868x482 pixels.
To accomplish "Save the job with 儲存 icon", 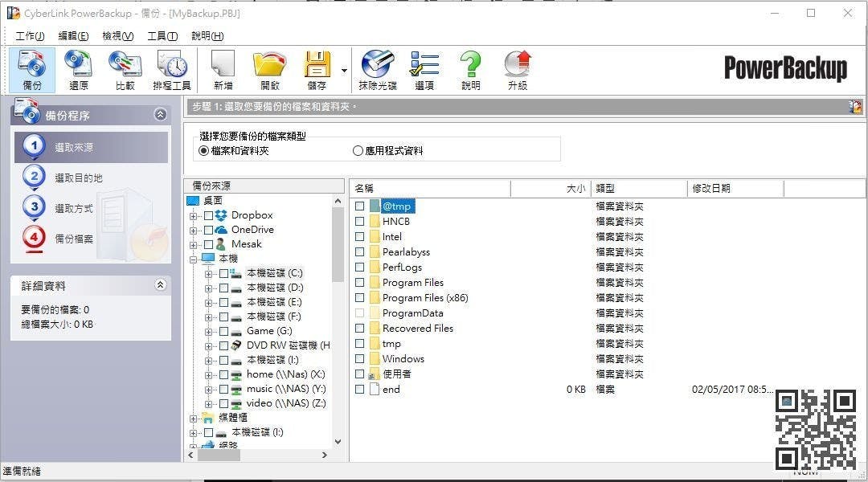I will pos(317,70).
